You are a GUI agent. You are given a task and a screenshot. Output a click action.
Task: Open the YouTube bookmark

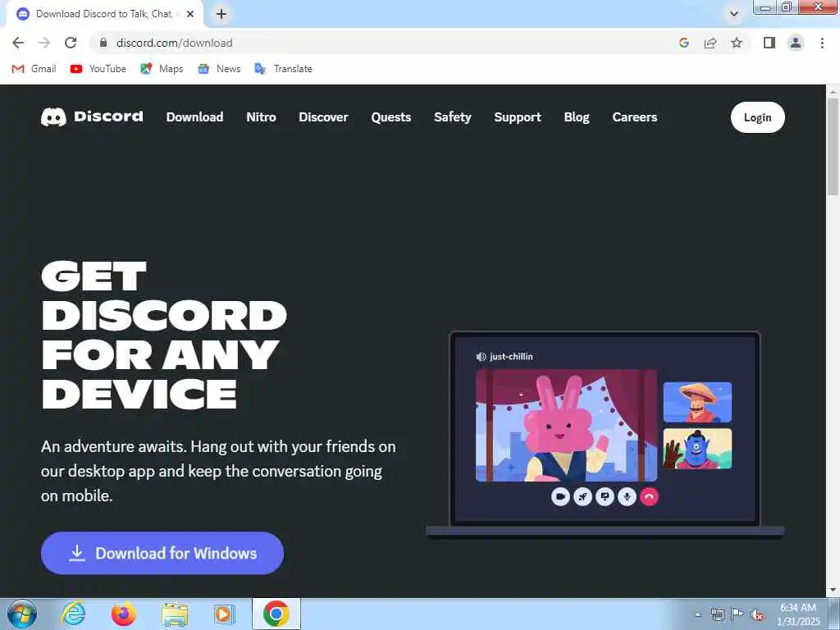tap(98, 69)
